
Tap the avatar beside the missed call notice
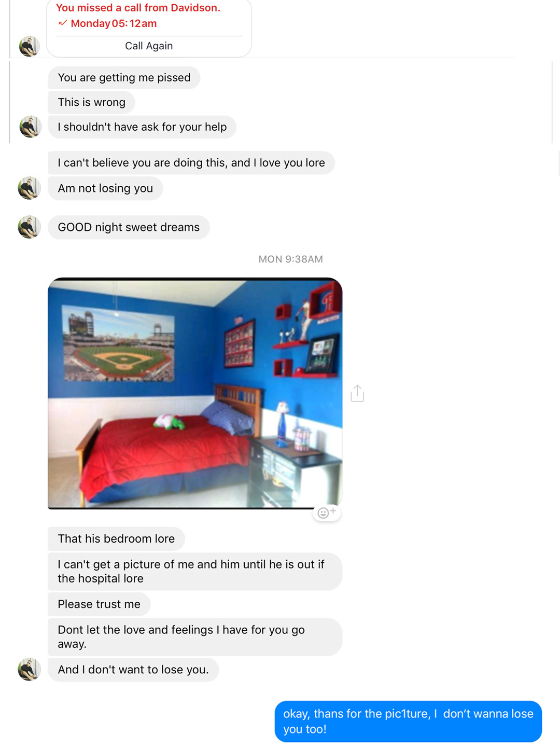point(30,46)
